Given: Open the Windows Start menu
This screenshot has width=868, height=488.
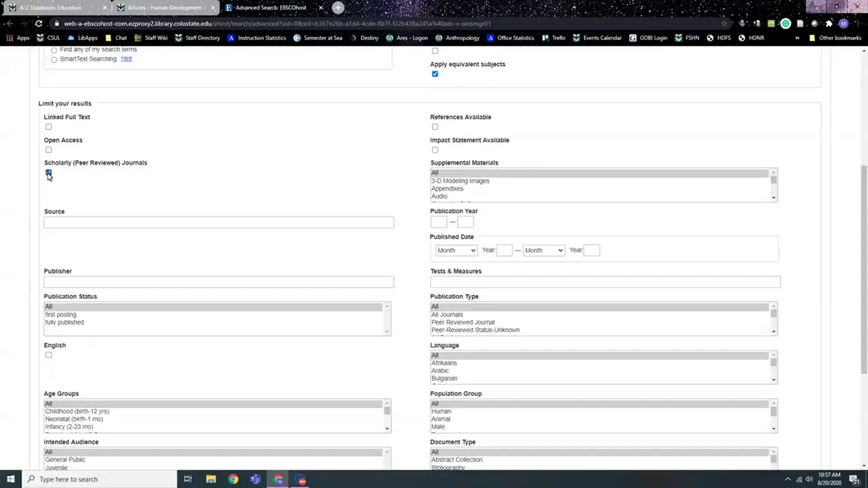Looking at the screenshot, I should tap(10, 479).
